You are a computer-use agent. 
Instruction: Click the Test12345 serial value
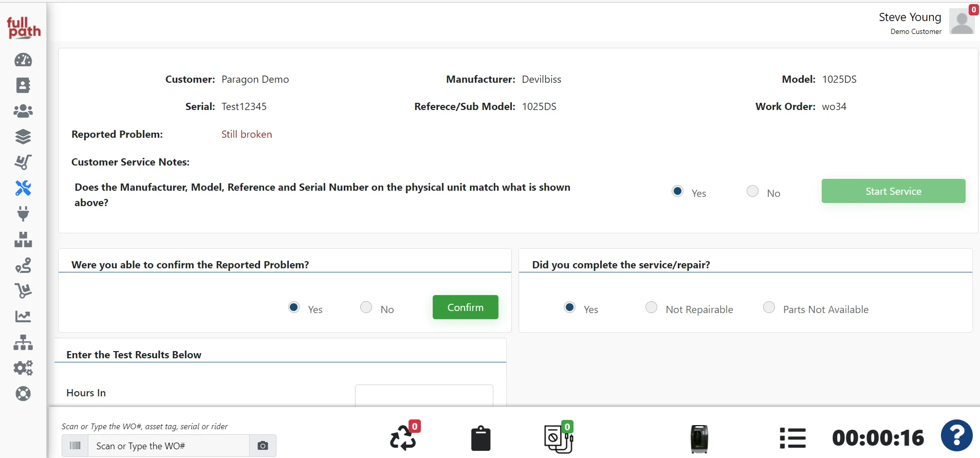[x=244, y=106]
